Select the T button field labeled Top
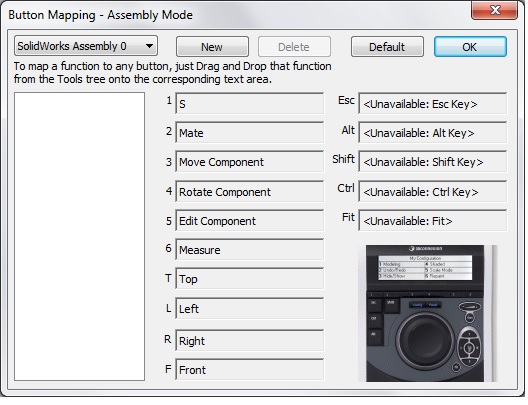The height and width of the screenshot is (405, 528). click(250, 279)
